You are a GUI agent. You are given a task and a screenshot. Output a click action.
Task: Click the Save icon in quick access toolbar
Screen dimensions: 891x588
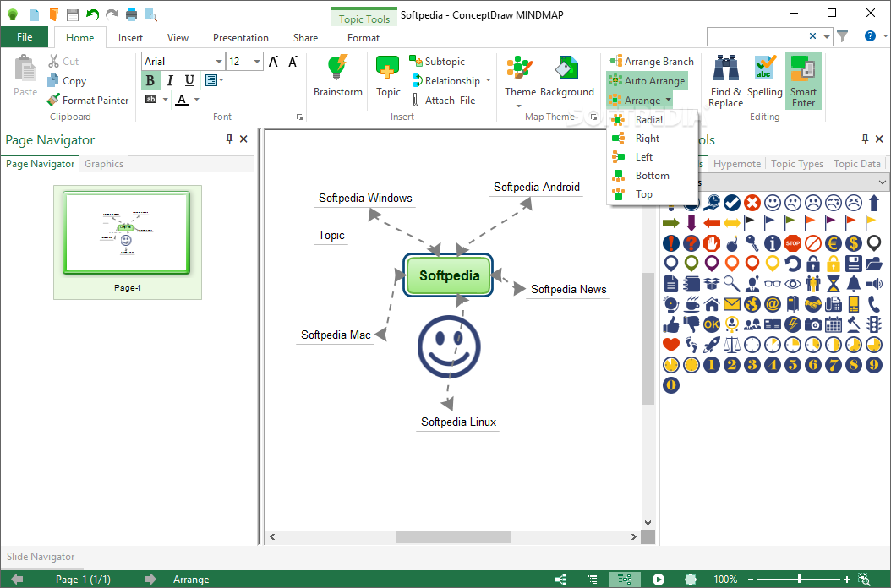coord(73,14)
